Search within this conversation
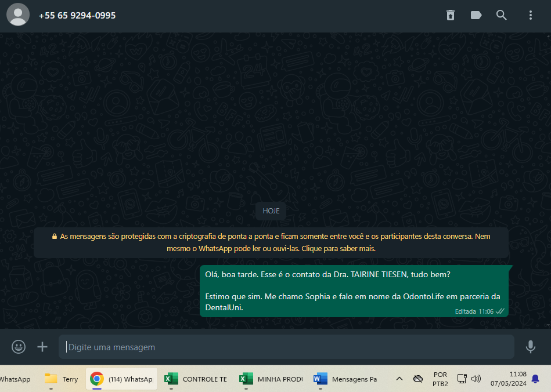Image resolution: width=551 pixels, height=392 pixels. coord(502,15)
